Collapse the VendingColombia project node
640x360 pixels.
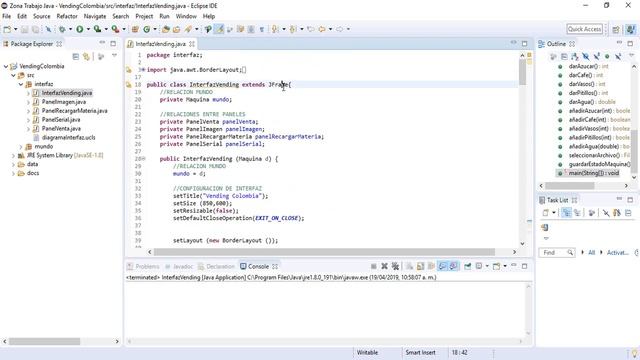click(x=6, y=66)
